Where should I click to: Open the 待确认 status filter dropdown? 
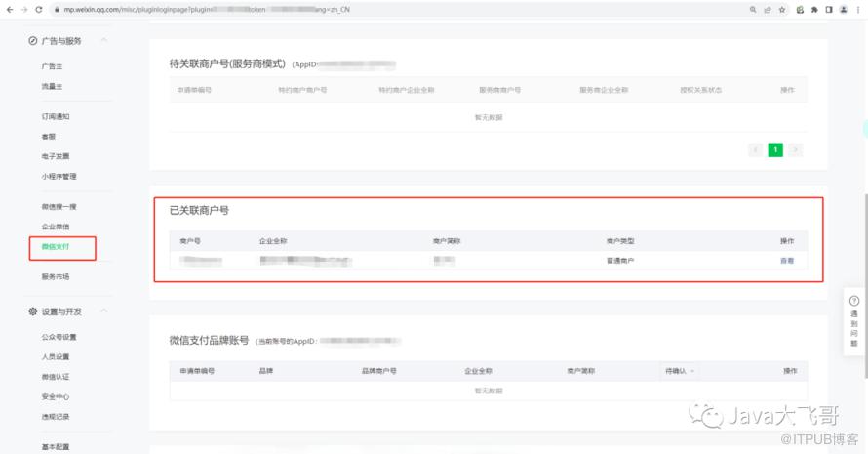680,371
